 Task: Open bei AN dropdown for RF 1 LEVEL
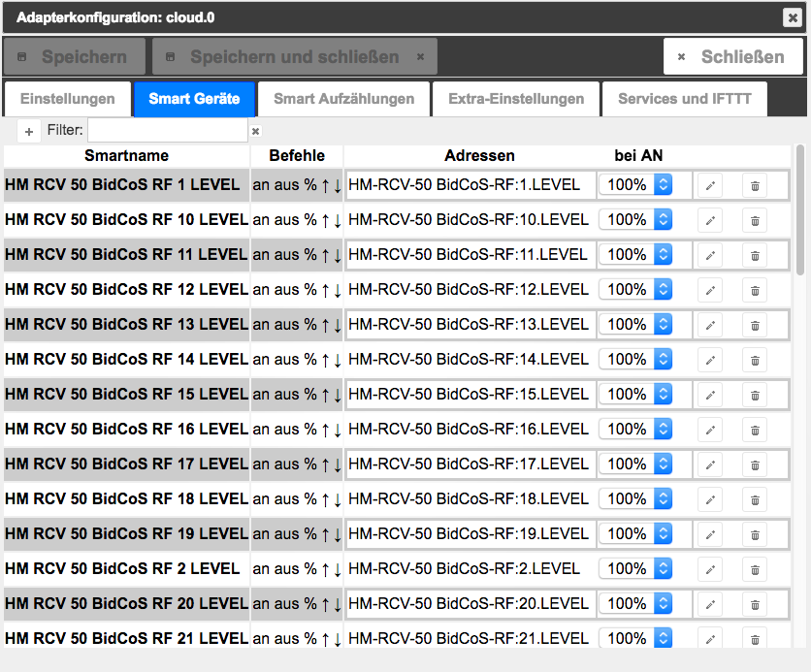click(x=635, y=184)
